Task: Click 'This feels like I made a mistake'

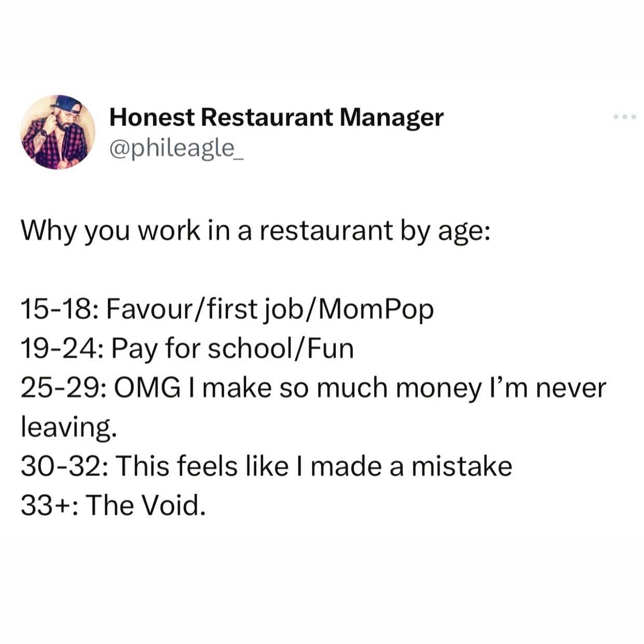Action: point(313,465)
